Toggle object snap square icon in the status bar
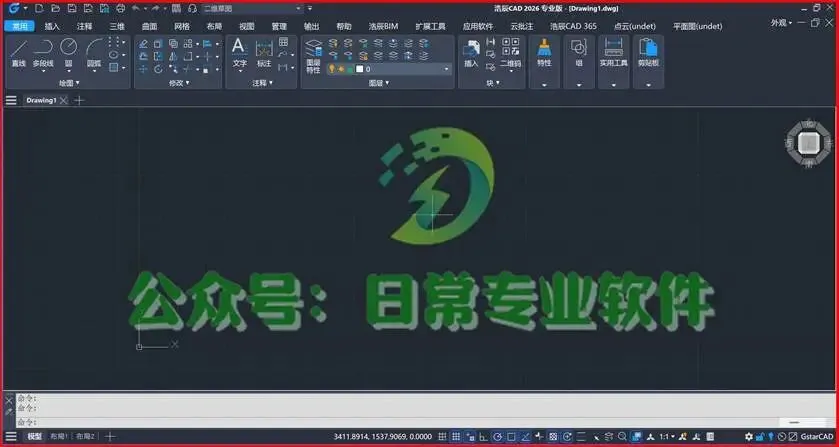The image size is (839, 447). 512,437
